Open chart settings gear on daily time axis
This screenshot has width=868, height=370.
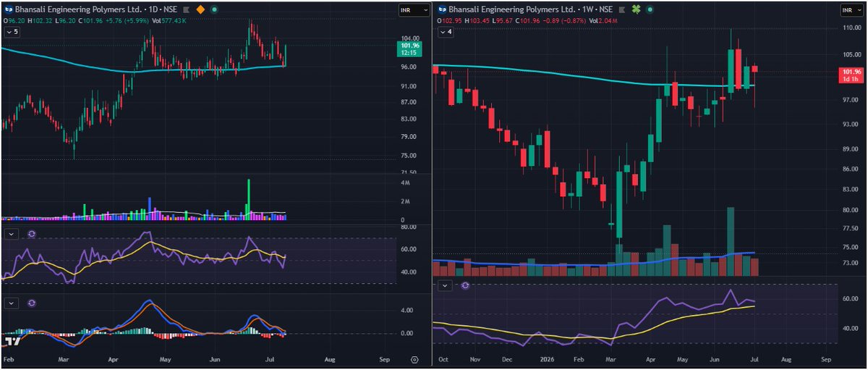tap(414, 359)
